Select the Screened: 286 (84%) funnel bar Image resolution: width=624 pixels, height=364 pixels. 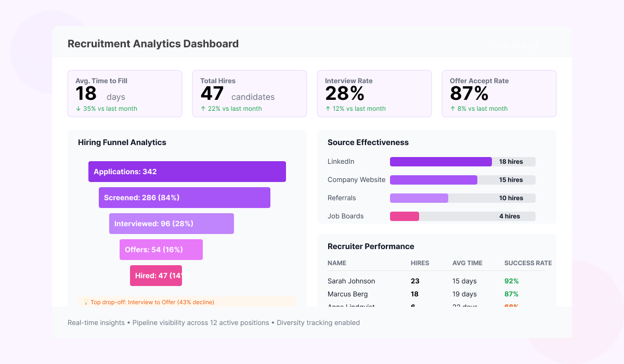185,198
